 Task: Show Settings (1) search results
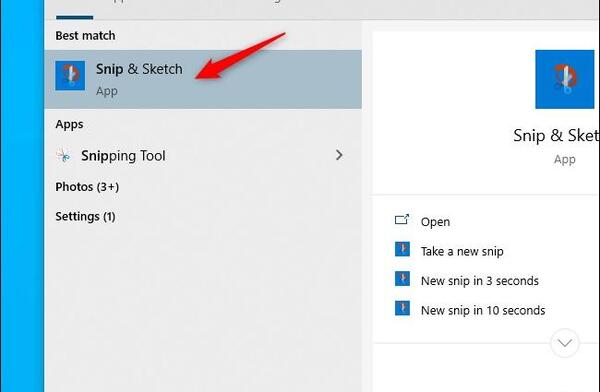click(85, 216)
